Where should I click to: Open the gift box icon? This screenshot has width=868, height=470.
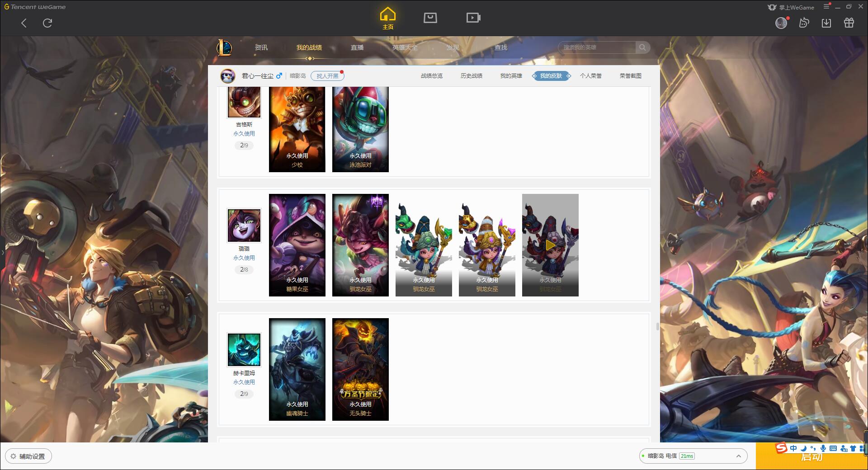pos(849,23)
